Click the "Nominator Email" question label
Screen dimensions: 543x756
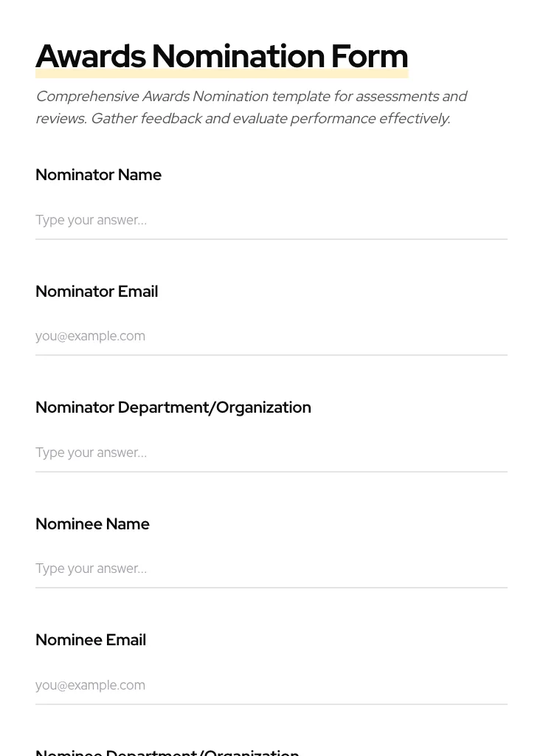[97, 292]
